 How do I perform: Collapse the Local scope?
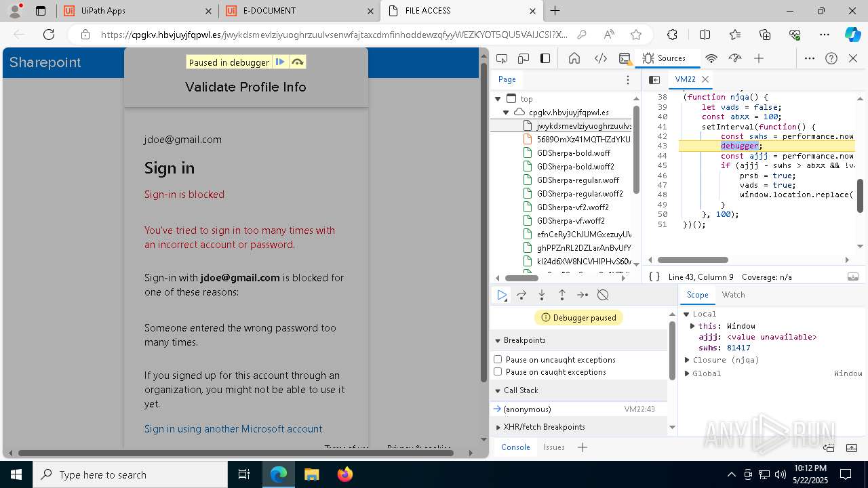(x=686, y=314)
